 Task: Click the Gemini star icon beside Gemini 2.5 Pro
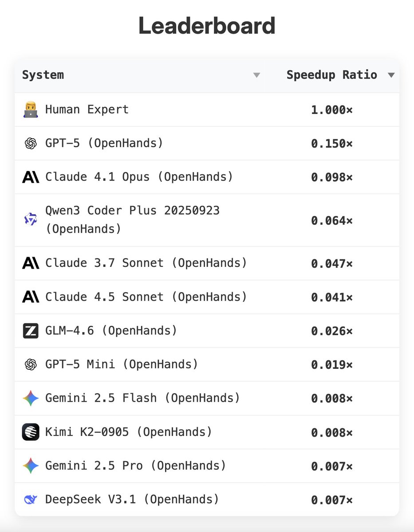point(31,466)
